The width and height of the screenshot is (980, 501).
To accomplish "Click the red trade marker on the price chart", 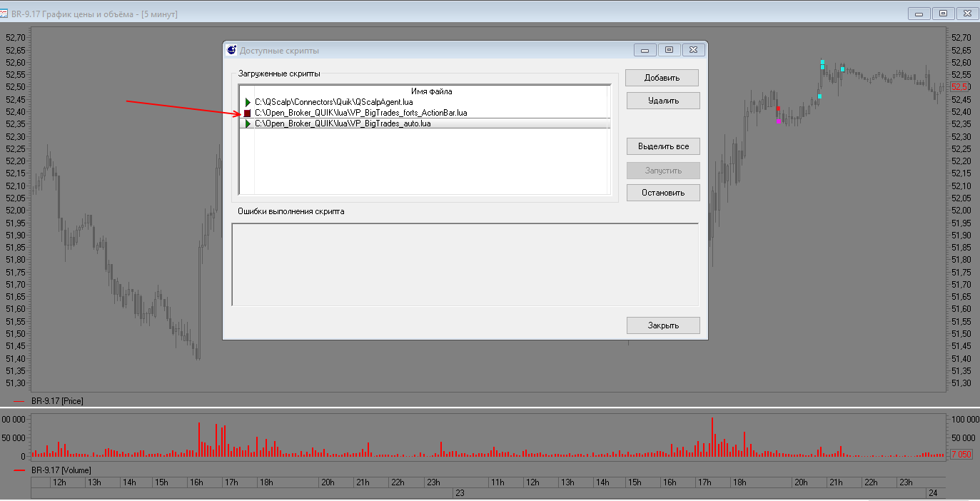I will pyautogui.click(x=778, y=109).
